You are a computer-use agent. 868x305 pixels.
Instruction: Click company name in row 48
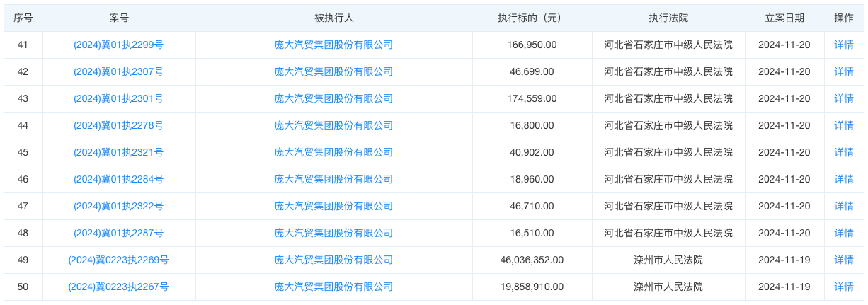pyautogui.click(x=333, y=233)
